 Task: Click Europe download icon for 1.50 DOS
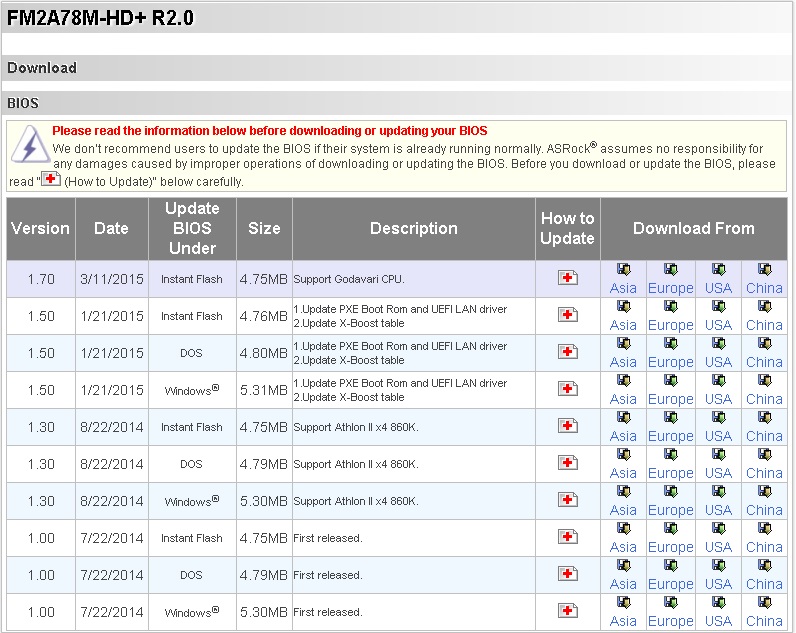[x=671, y=344]
